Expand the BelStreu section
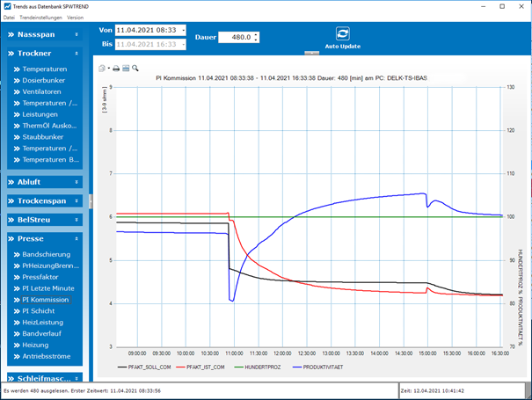 [77, 220]
